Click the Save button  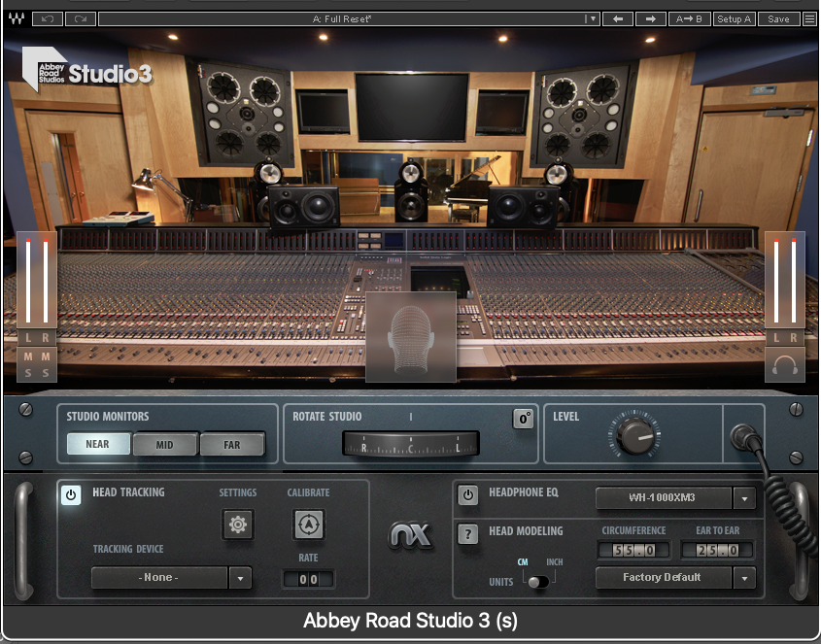point(778,18)
